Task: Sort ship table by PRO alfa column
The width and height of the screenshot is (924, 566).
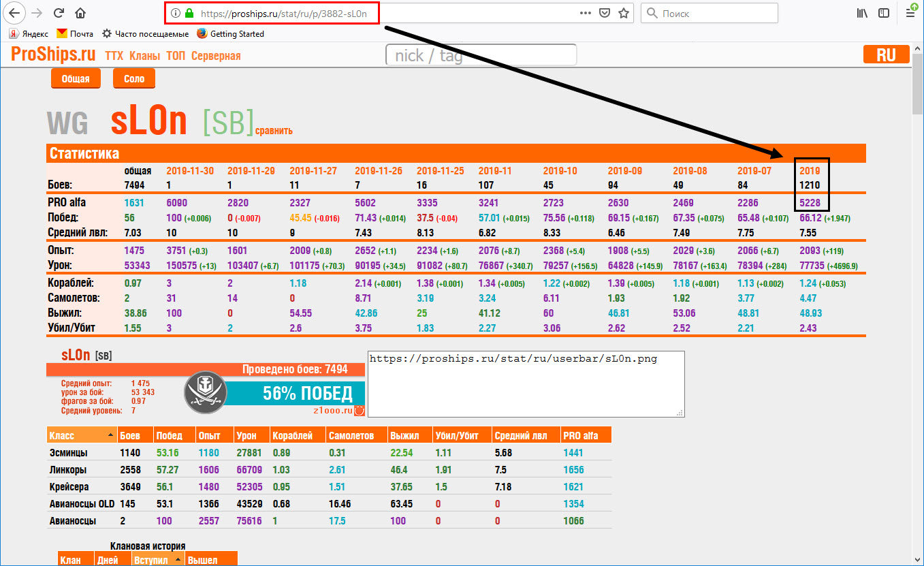Action: (586, 435)
